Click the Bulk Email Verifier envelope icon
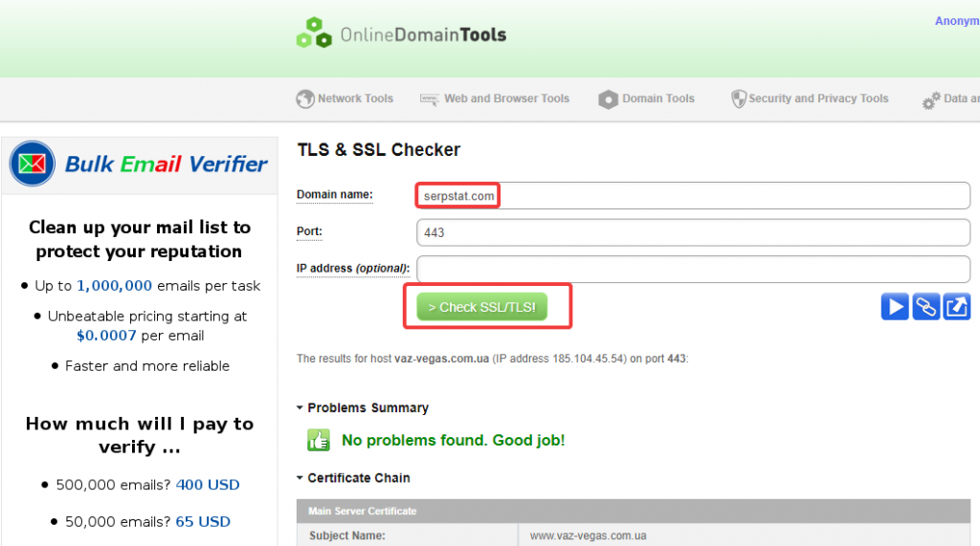Viewport: 980px width, 546px height. pos(33,164)
